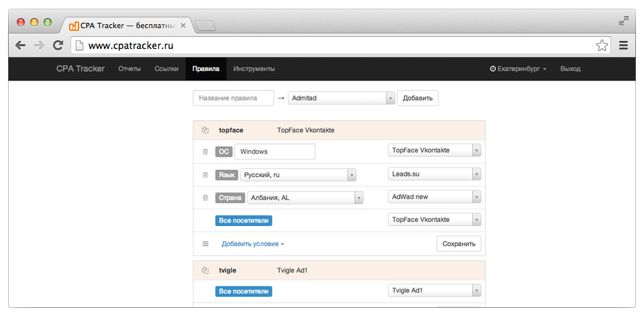The image size is (644, 326).
Task: Open the AdWad new dropdown
Action: coord(434,197)
